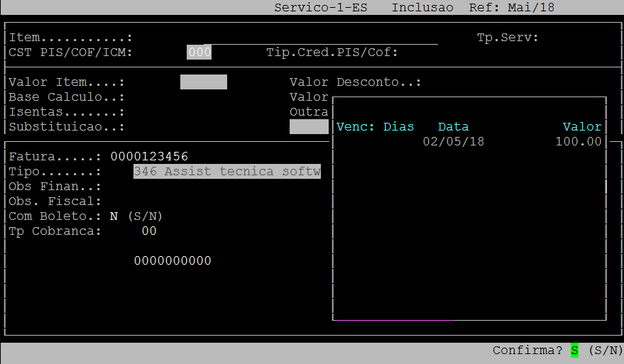
Task: Select the installment value 100.00
Action: 578,142
